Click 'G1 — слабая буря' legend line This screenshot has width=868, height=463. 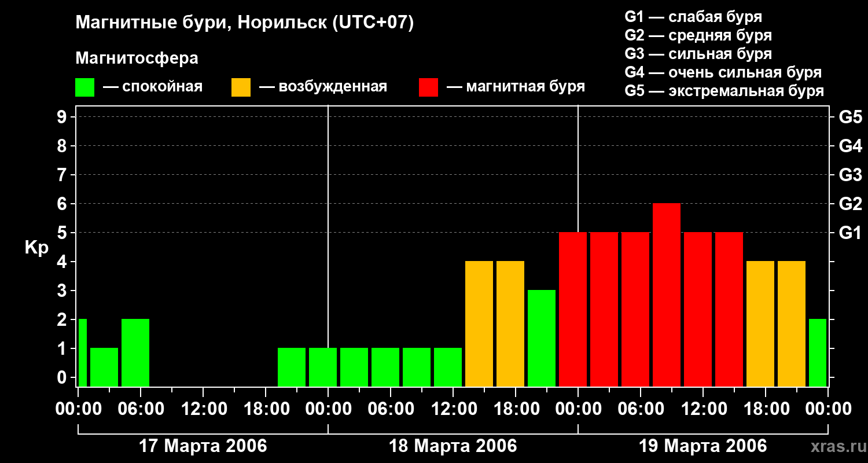pos(693,16)
